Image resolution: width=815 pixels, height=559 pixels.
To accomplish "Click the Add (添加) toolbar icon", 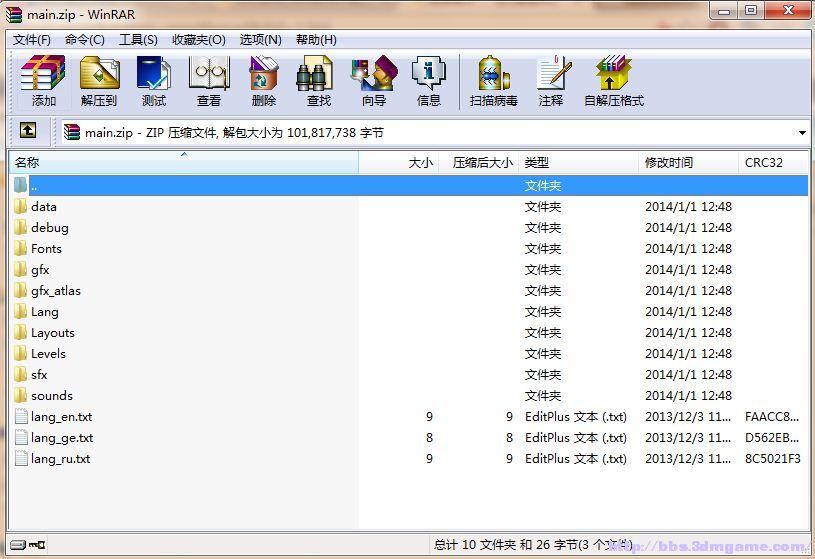I will click(43, 81).
